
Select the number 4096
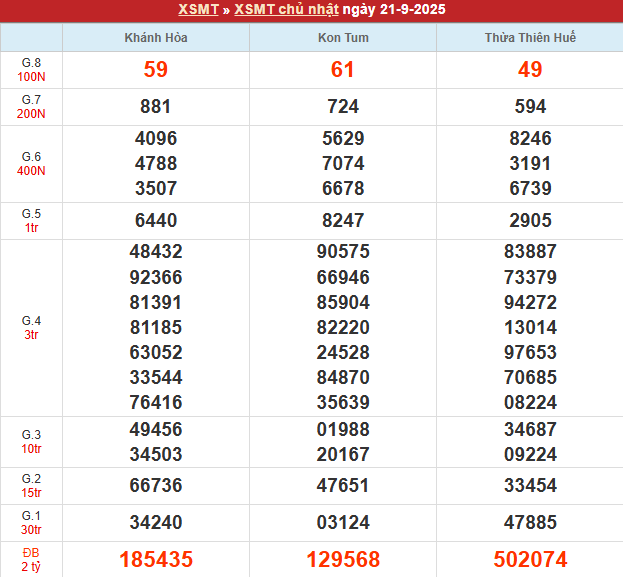point(156,139)
